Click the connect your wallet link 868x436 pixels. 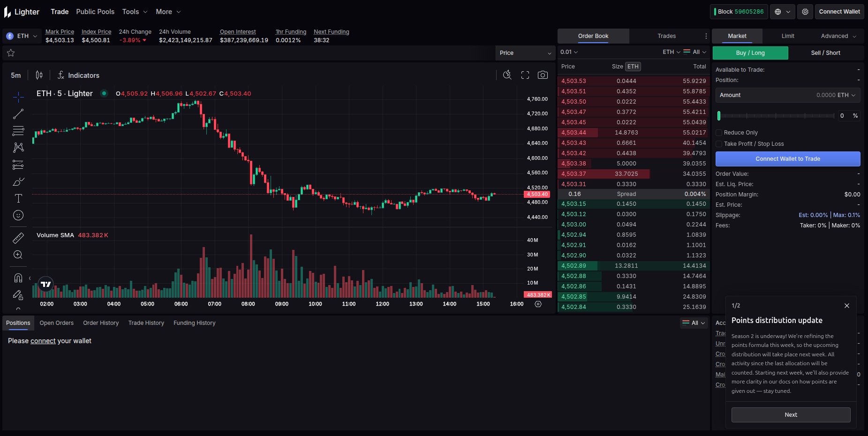click(43, 341)
